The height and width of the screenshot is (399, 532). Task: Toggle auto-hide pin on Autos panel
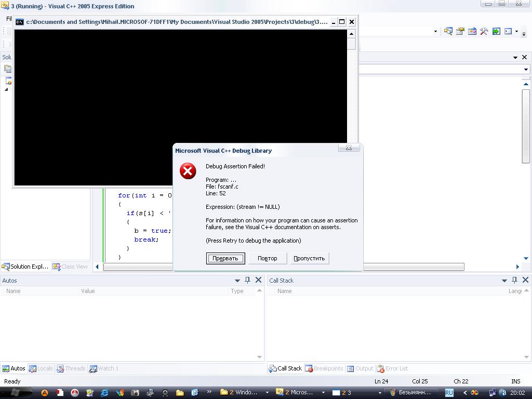(x=247, y=280)
